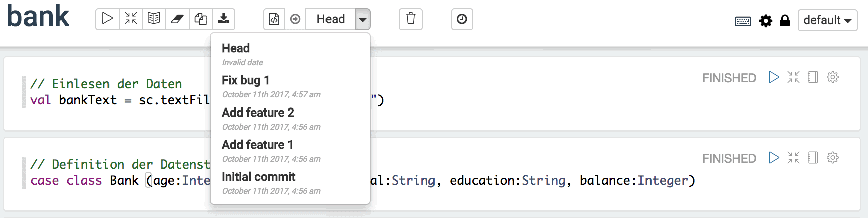Screen dimensions: 868x218
Task: Toggle show/hide code for all paragraphs
Action: [x=131, y=19]
